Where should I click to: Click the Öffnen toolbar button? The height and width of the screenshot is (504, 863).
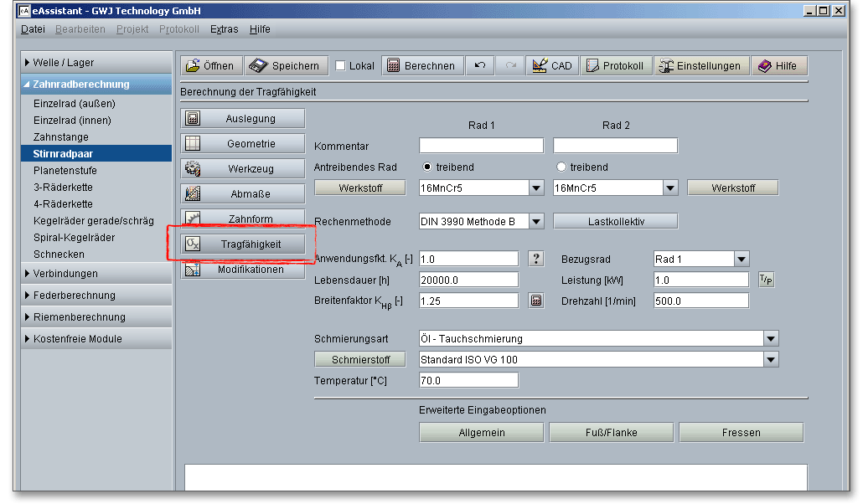coord(211,66)
